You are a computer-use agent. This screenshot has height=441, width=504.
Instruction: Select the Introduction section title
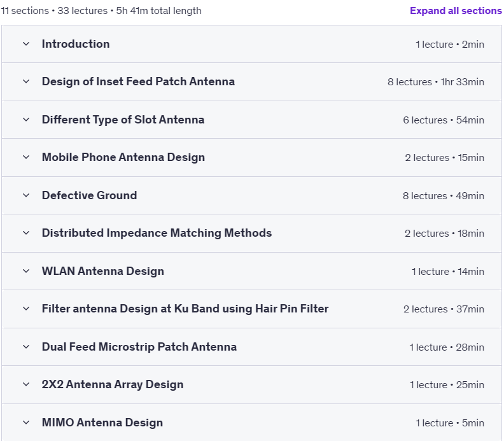[x=76, y=44]
